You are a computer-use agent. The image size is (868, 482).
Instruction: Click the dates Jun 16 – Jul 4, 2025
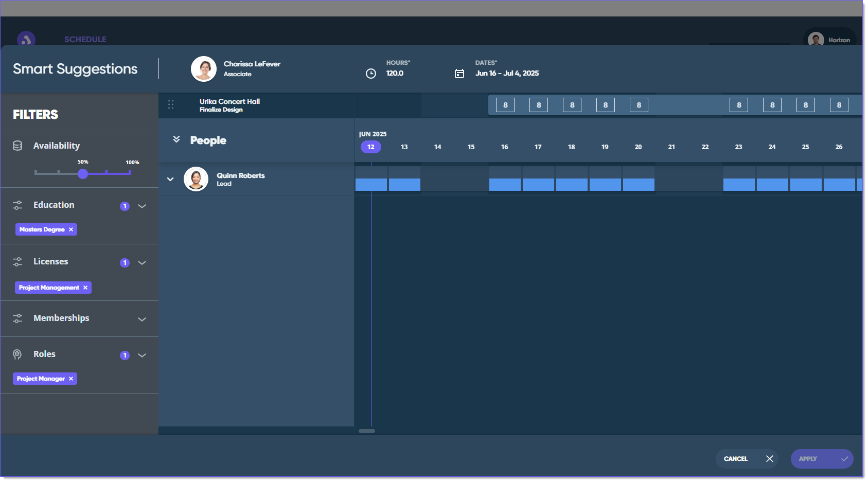[507, 73]
